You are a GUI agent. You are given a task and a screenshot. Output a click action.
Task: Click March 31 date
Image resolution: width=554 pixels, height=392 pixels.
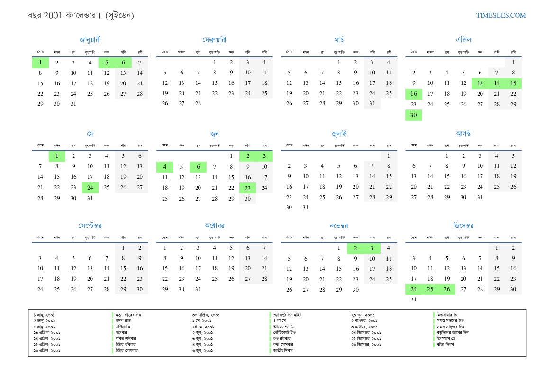(x=372, y=103)
